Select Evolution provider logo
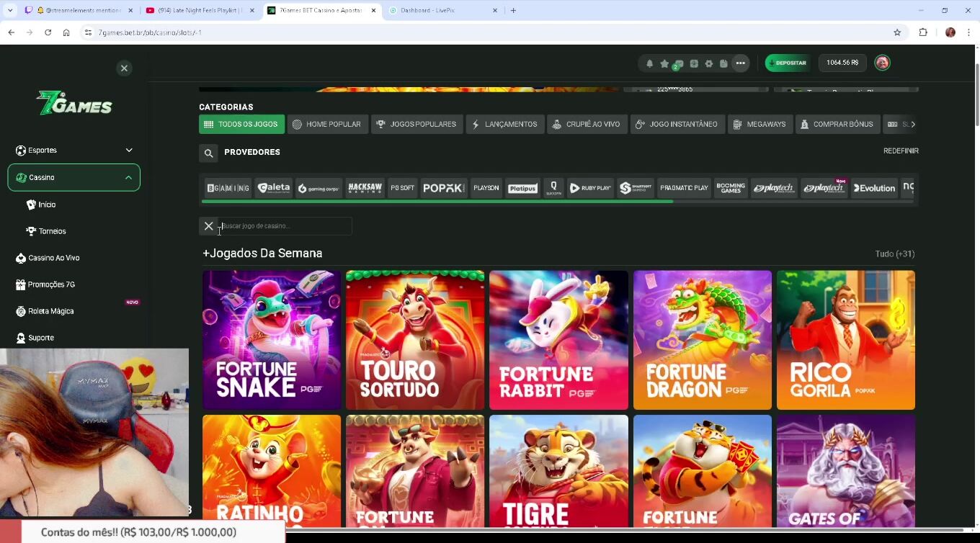This screenshot has width=980, height=543. [x=874, y=188]
